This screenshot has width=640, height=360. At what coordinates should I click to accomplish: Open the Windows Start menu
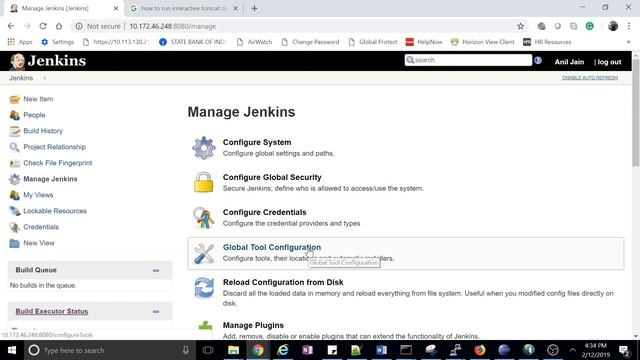click(x=12, y=350)
